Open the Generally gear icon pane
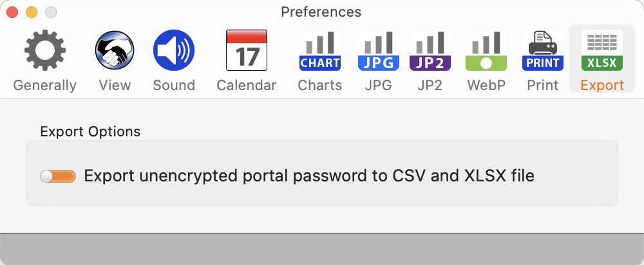Screen dimensions: 644x265 [45, 50]
